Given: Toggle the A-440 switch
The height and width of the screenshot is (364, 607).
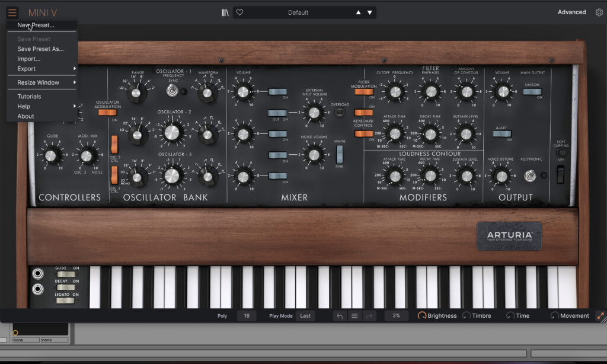Looking at the screenshot, I should (x=502, y=133).
